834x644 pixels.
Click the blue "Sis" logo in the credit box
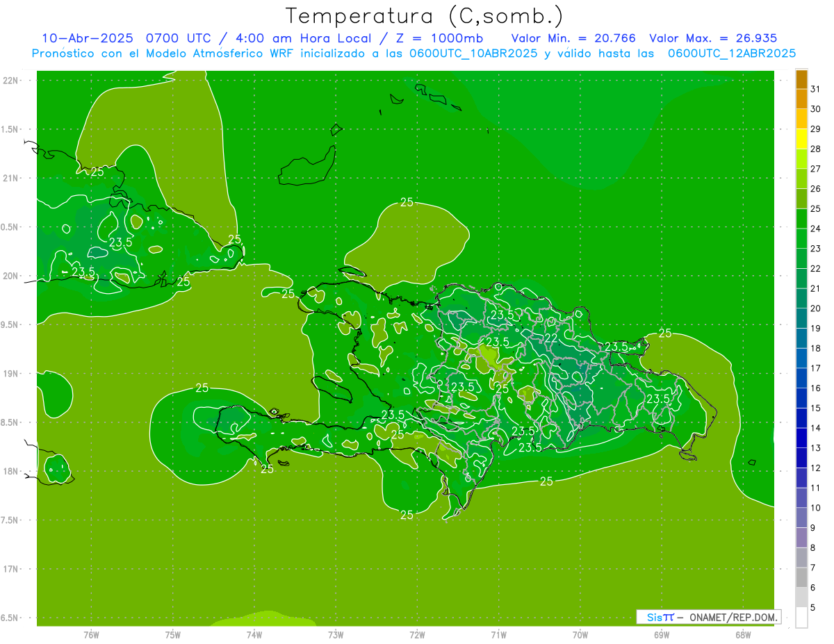[655, 617]
